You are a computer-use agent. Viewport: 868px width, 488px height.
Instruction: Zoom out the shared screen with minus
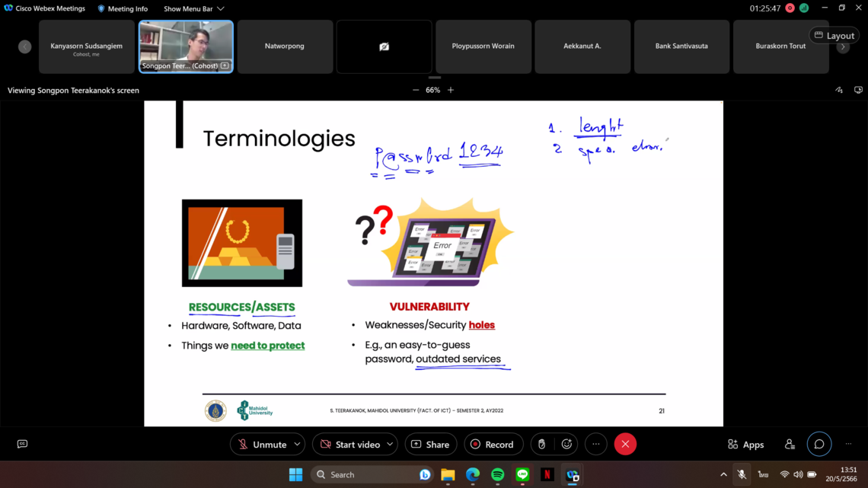point(416,90)
